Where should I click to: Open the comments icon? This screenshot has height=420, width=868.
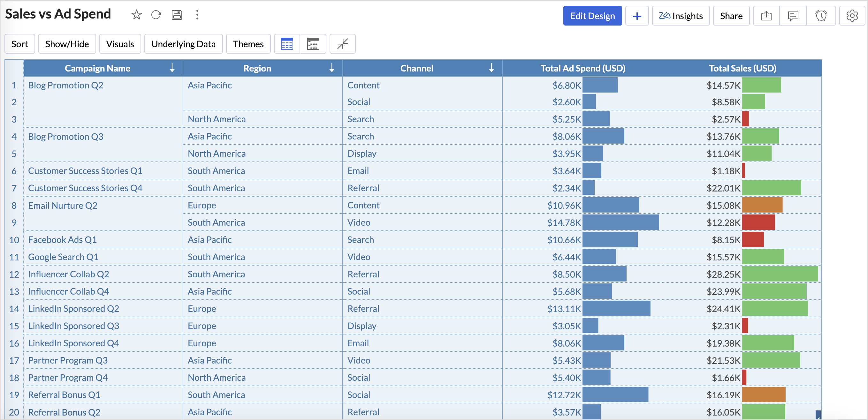(x=793, y=16)
